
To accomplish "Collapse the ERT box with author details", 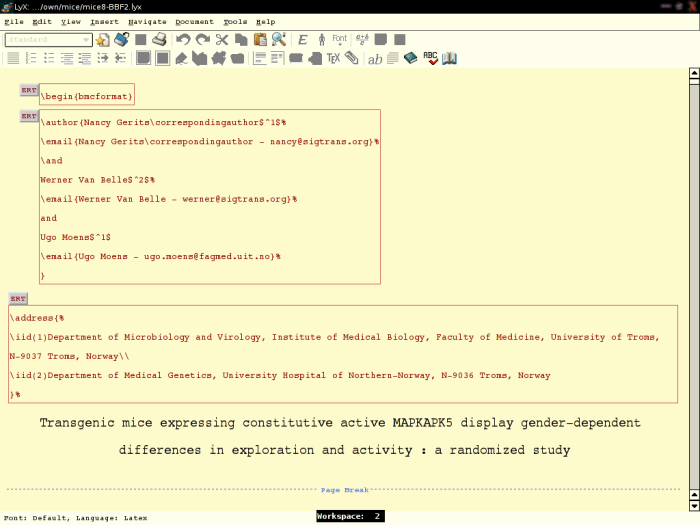I will (x=29, y=117).
